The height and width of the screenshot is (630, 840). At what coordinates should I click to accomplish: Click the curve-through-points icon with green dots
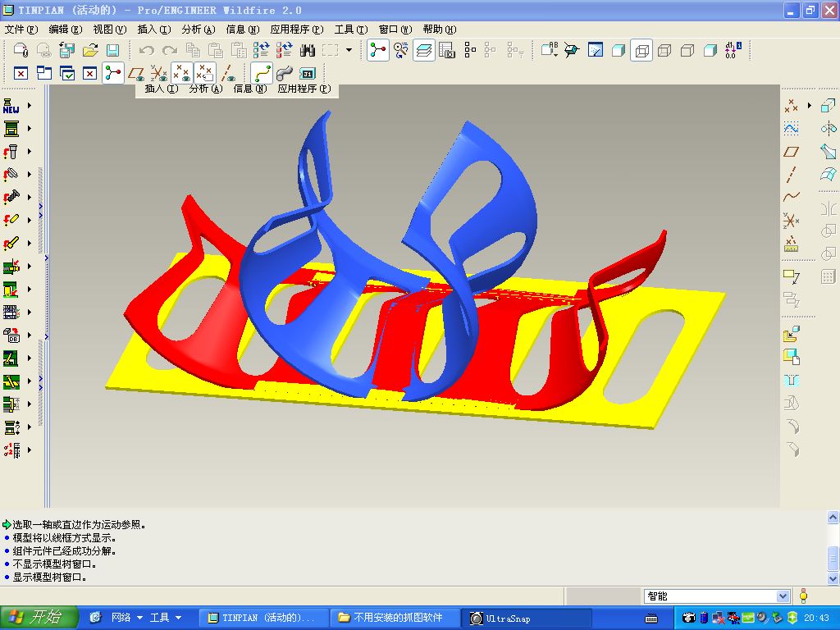click(262, 73)
